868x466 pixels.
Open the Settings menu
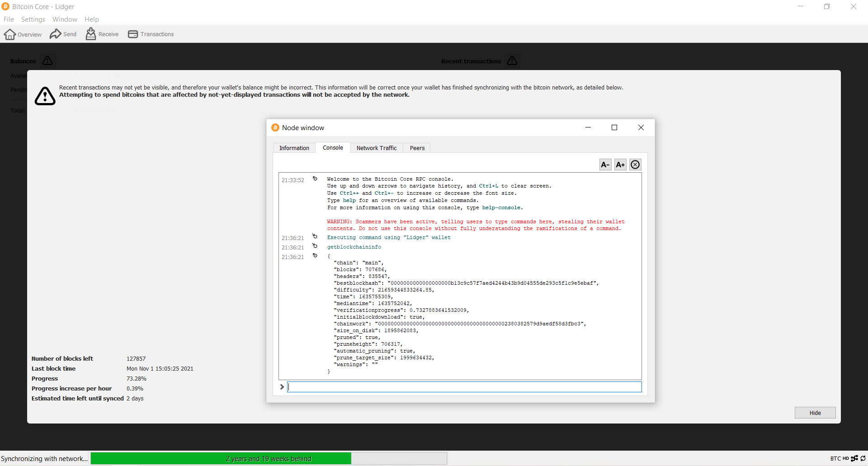33,19
